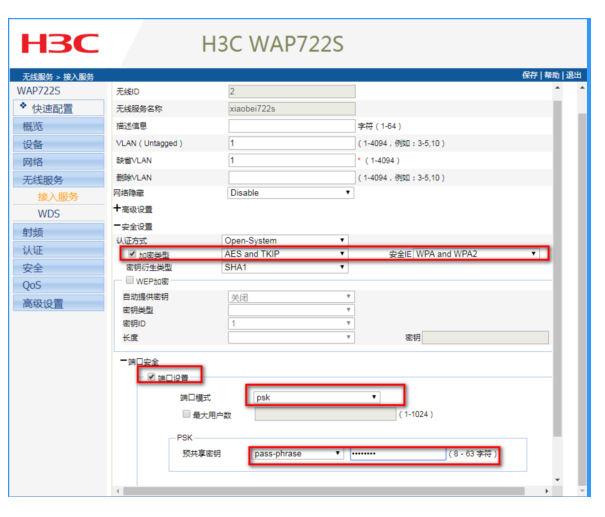The width and height of the screenshot is (605, 517).
Task: Select the 接入服务 submenu item
Action: [x=58, y=197]
